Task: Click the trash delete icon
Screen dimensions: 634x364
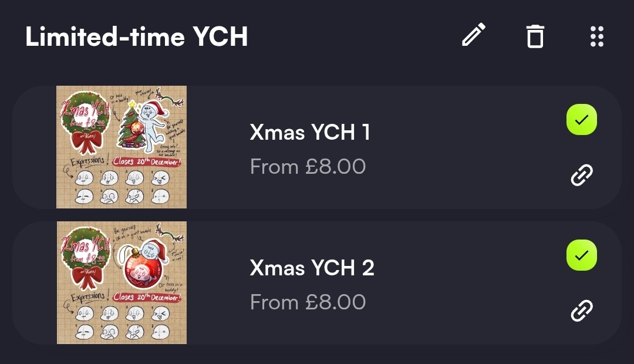Action: pos(535,36)
